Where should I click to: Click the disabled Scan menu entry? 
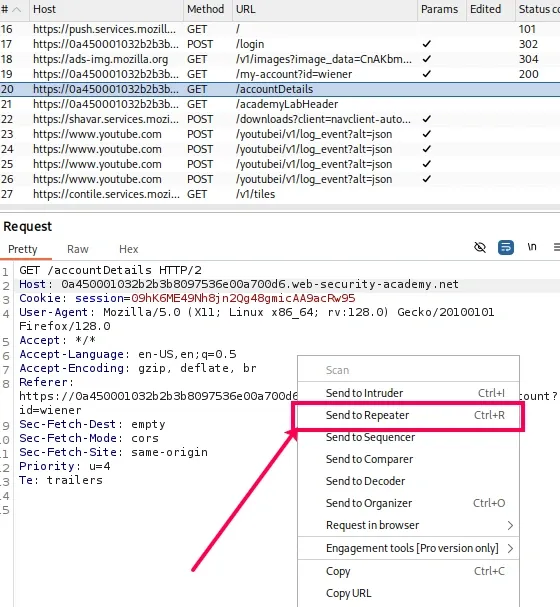(x=408, y=370)
